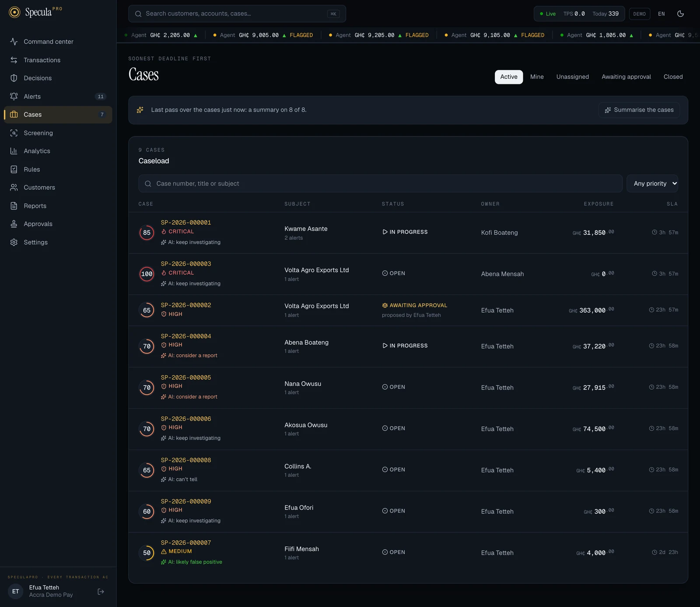The image size is (700, 607).
Task: Open the Analytics chart icon
Action: click(x=14, y=151)
